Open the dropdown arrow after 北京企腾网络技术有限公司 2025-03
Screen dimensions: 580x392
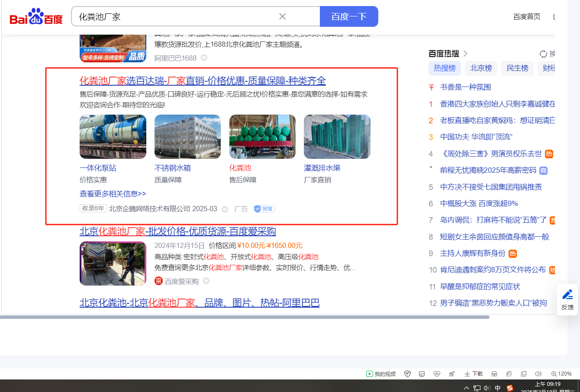click(x=225, y=209)
